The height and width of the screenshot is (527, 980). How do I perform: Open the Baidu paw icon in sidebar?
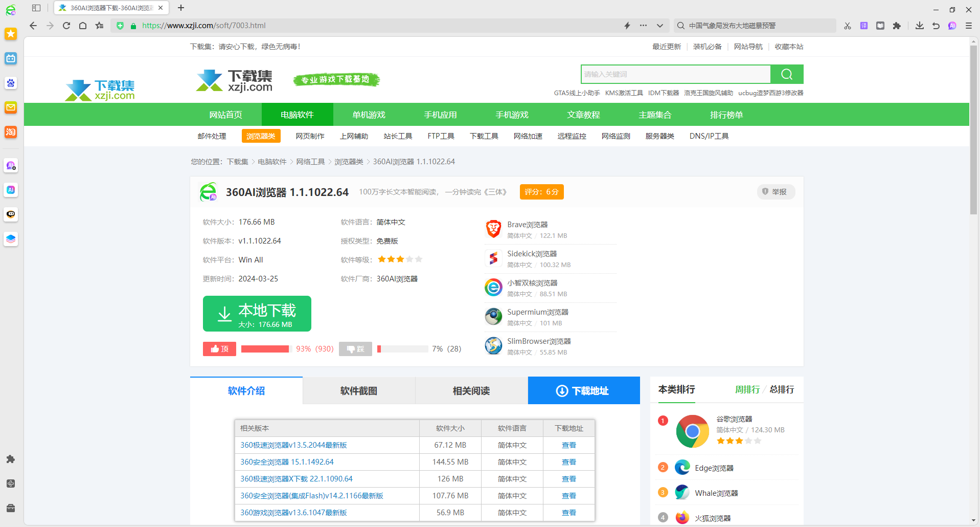coord(11,83)
